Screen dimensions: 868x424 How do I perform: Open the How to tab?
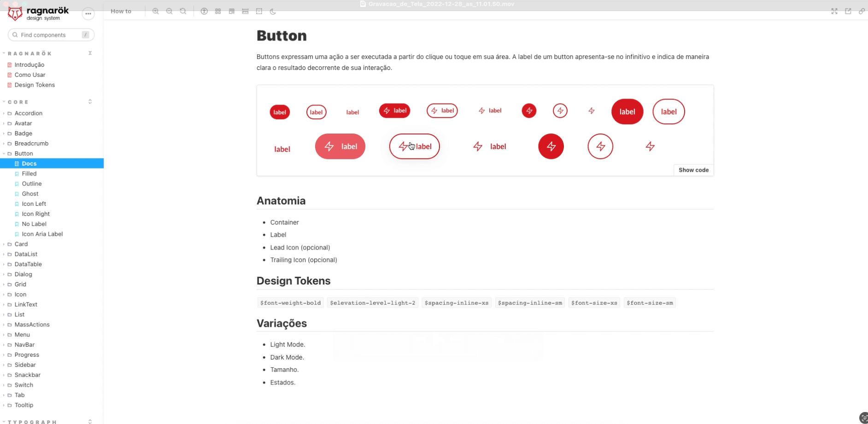click(x=121, y=12)
